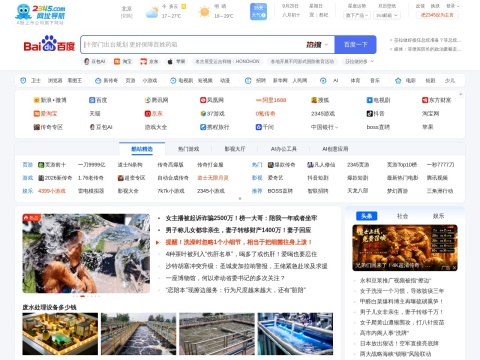
Task: Open 淘宝 shortcut under the search bar
Action: tap(123, 62)
